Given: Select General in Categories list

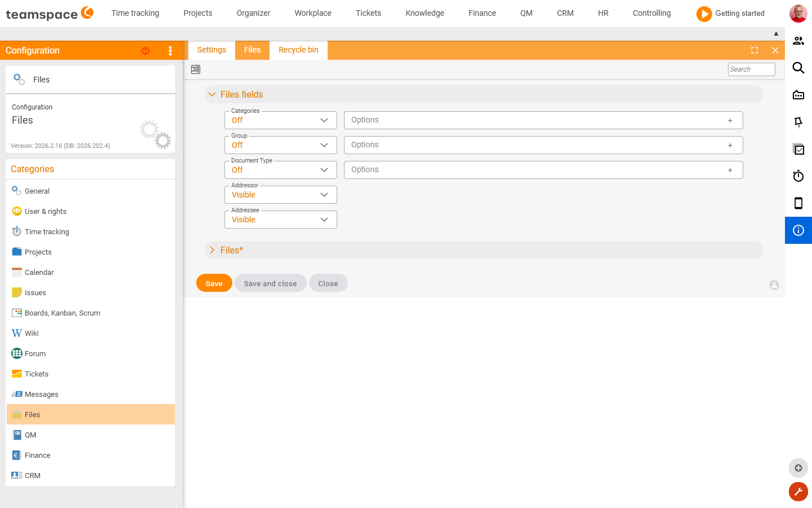Looking at the screenshot, I should click(90, 191).
